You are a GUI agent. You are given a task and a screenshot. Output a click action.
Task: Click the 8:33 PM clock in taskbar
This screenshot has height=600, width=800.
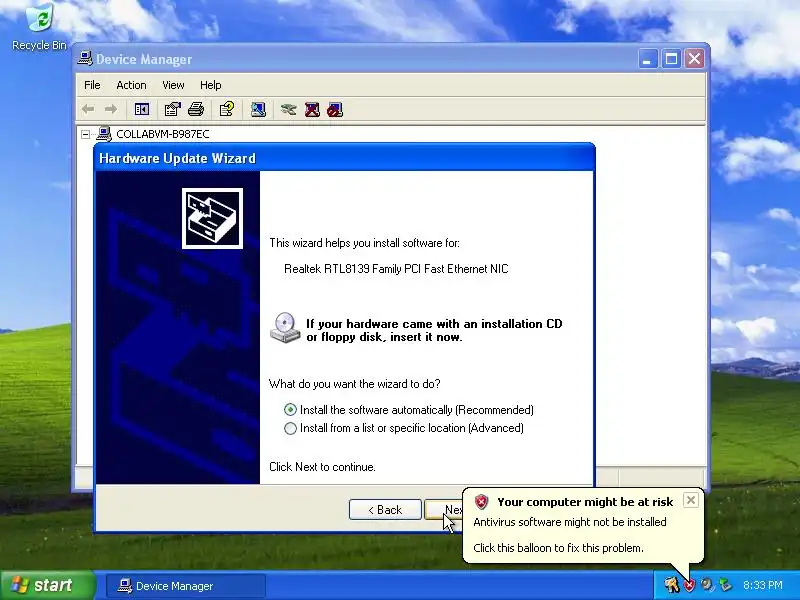pyautogui.click(x=762, y=585)
